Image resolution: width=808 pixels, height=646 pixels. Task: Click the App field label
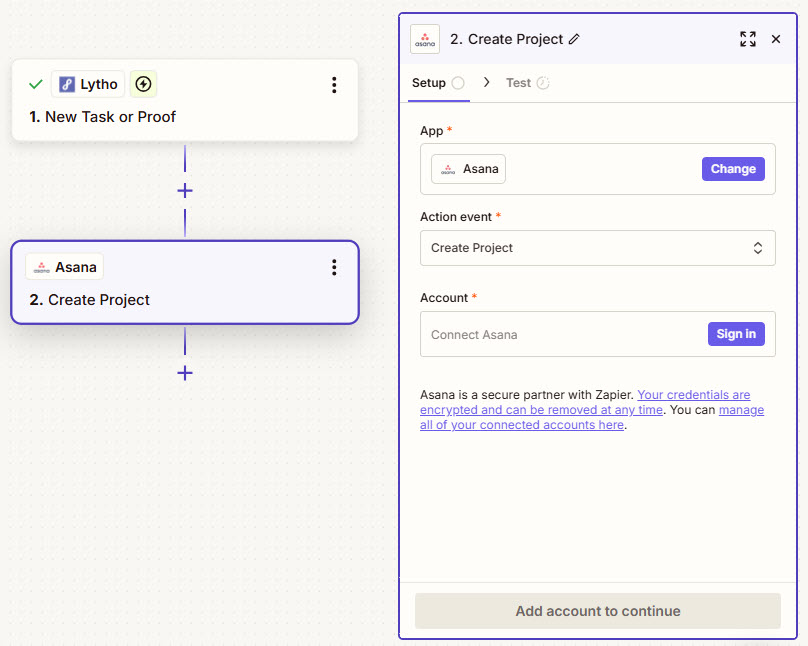pos(431,131)
